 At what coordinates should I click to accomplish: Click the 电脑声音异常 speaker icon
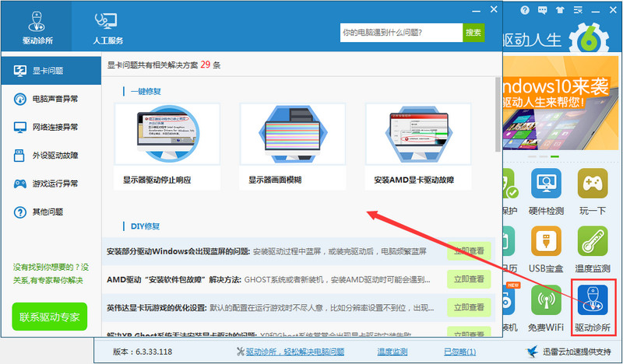click(20, 99)
